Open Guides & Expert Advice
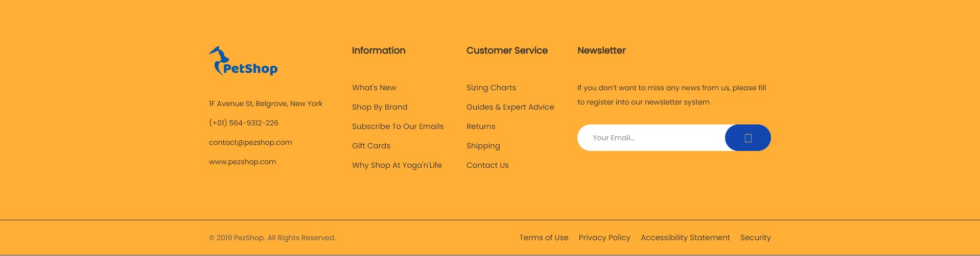 click(510, 107)
